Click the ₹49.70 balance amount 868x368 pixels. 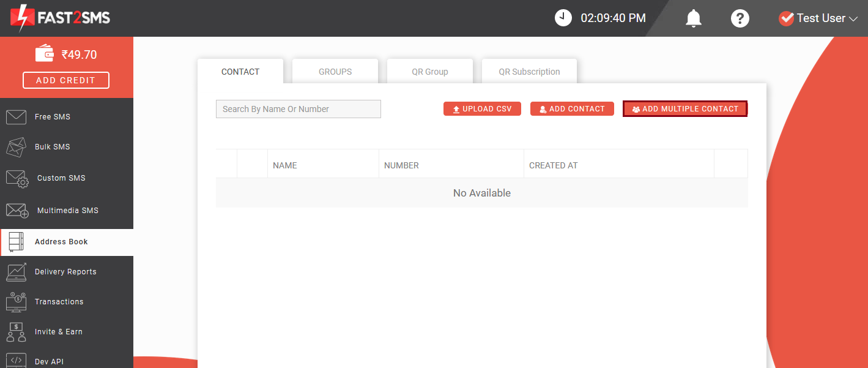click(79, 54)
